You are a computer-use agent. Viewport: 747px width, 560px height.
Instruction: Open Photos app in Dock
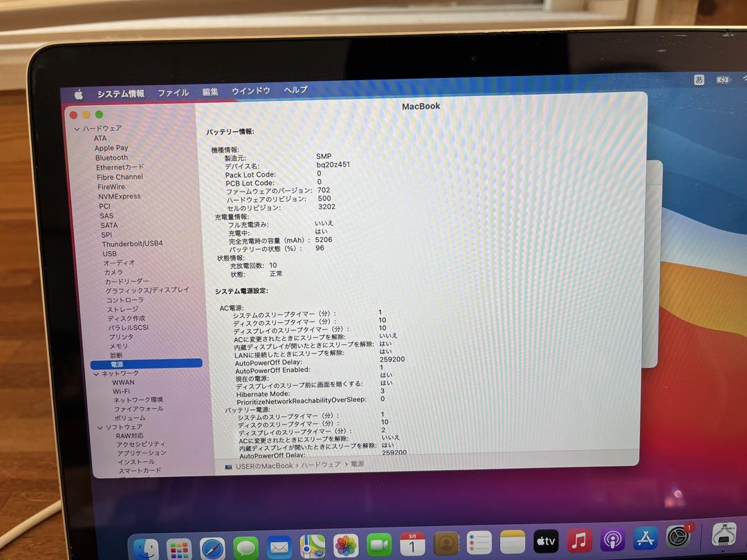tap(346, 545)
